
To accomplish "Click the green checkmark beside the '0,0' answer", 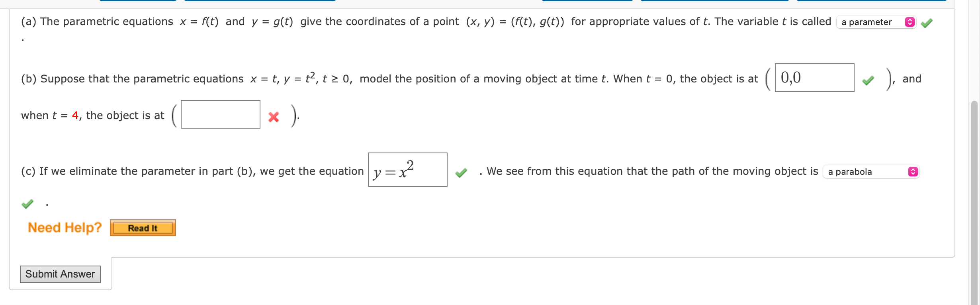I will 867,82.
